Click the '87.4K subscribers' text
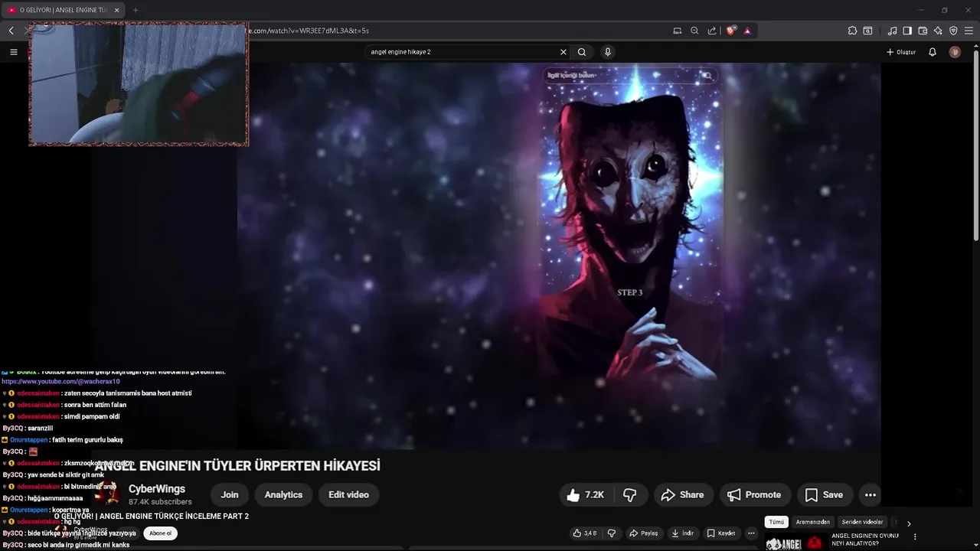980x551 pixels. (160, 502)
